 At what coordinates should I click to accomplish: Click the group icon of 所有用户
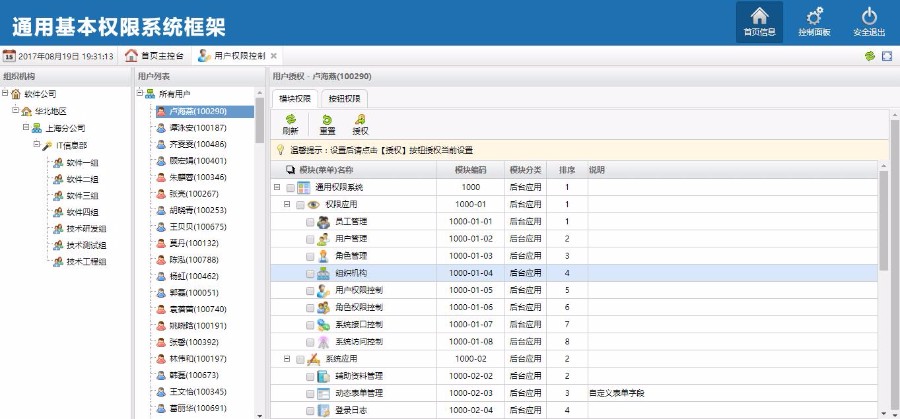point(150,94)
